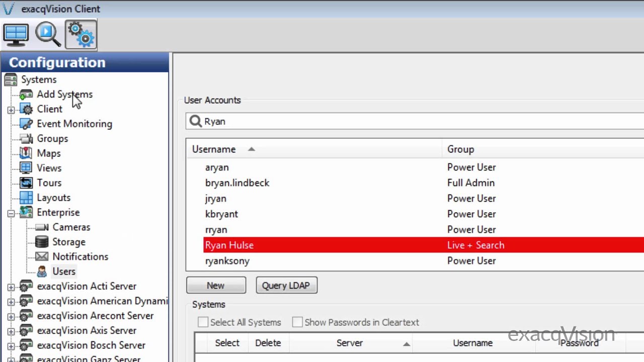Click the Client gear icon
This screenshot has height=362, width=644.
[x=26, y=109]
